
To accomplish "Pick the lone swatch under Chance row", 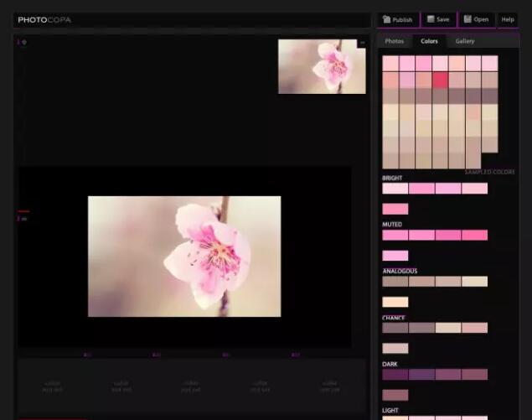I will tap(395, 349).
